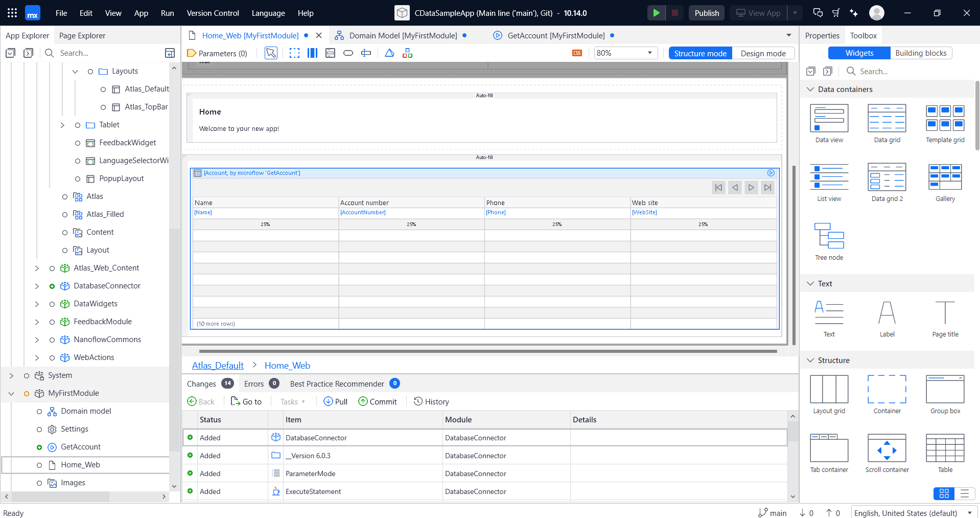980x518 pixels.
Task: Open the Version Control menu
Action: coord(213,13)
